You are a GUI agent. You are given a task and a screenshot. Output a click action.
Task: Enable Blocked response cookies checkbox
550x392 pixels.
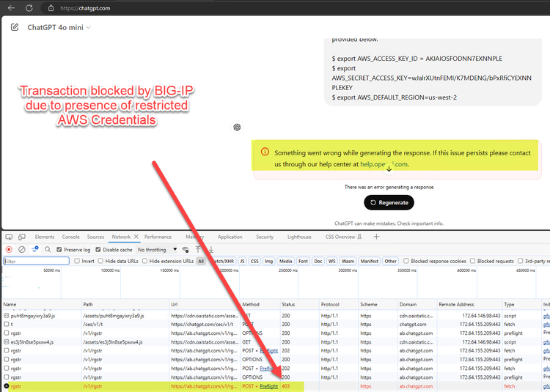406,261
